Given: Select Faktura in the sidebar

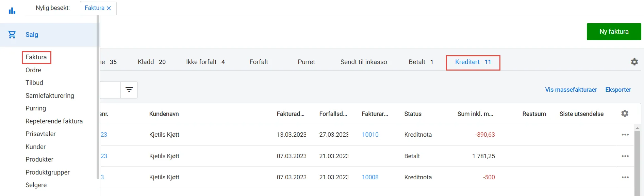Looking at the screenshot, I should pyautogui.click(x=36, y=57).
